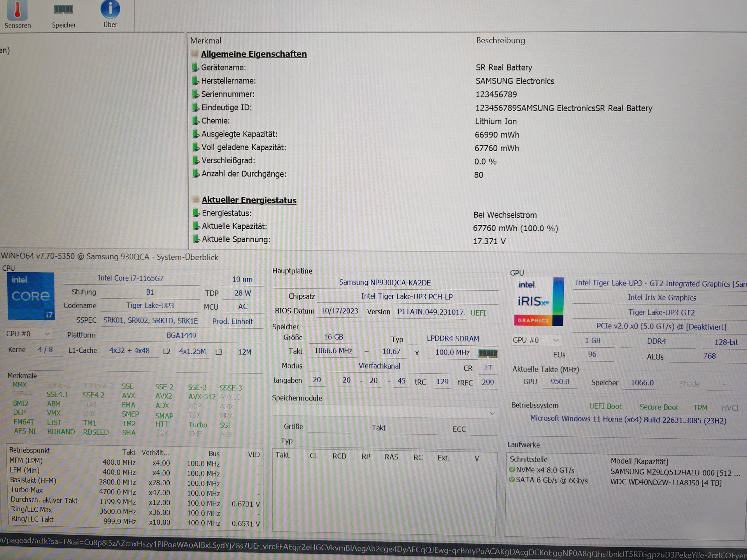Click the Speicher memory module icon
This screenshot has height=560, width=747.
(x=63, y=9)
